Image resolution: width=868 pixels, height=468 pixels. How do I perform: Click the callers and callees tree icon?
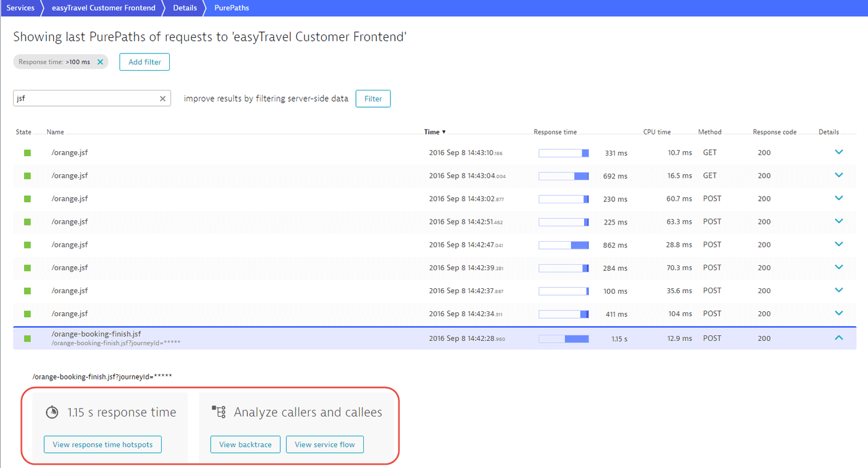point(218,412)
